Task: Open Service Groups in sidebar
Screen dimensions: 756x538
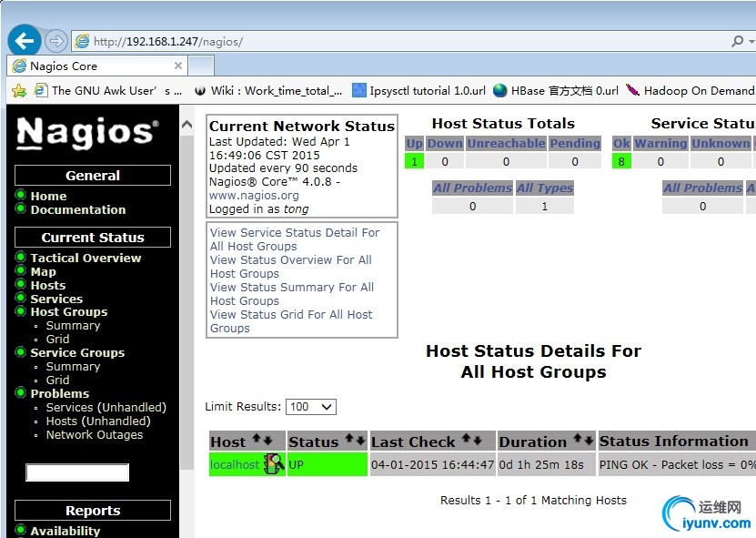Action: pos(77,352)
